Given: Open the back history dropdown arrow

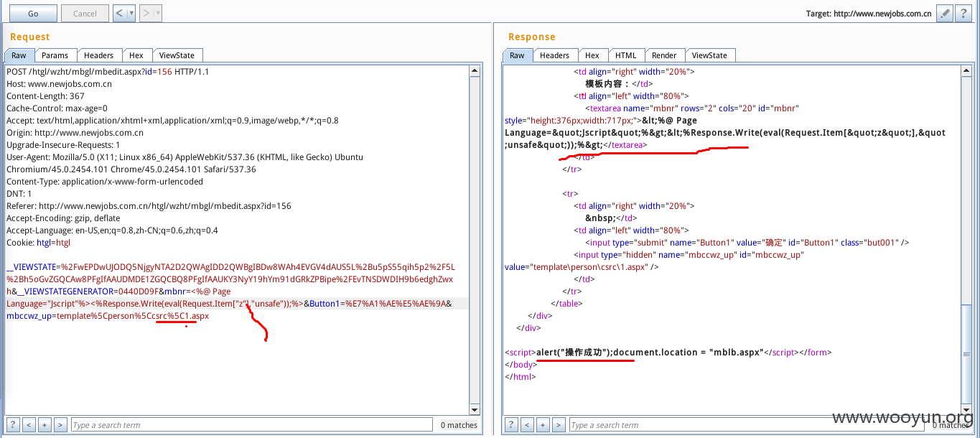Looking at the screenshot, I should click(131, 13).
